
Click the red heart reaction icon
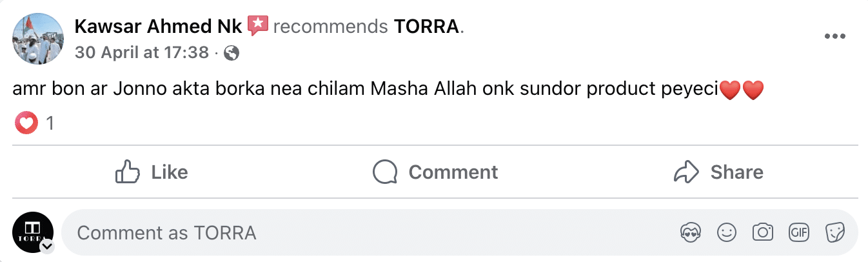[x=26, y=123]
